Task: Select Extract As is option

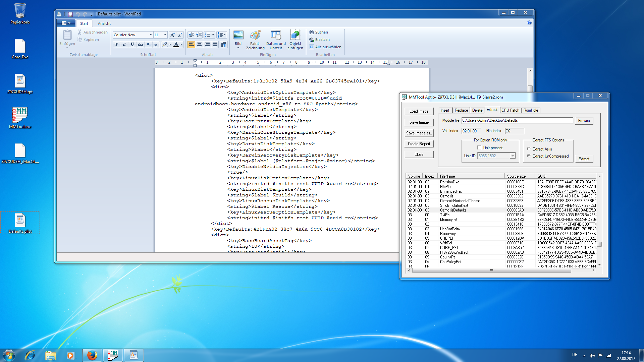Action: [529, 149]
